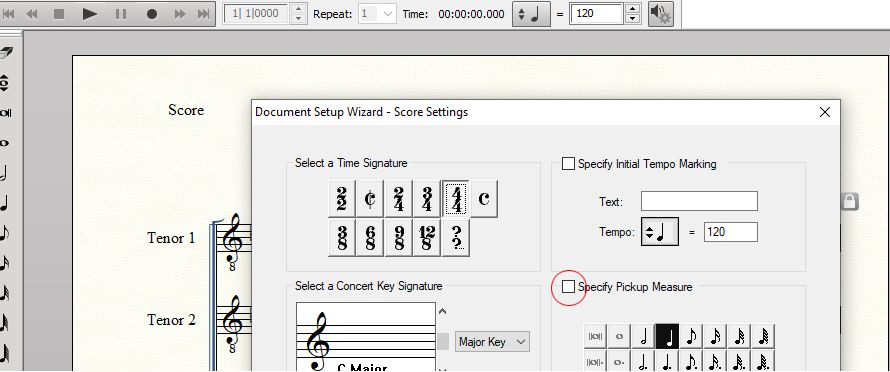Select eighth note in left palette
Image resolution: width=890 pixels, height=372 pixels.
(5, 232)
